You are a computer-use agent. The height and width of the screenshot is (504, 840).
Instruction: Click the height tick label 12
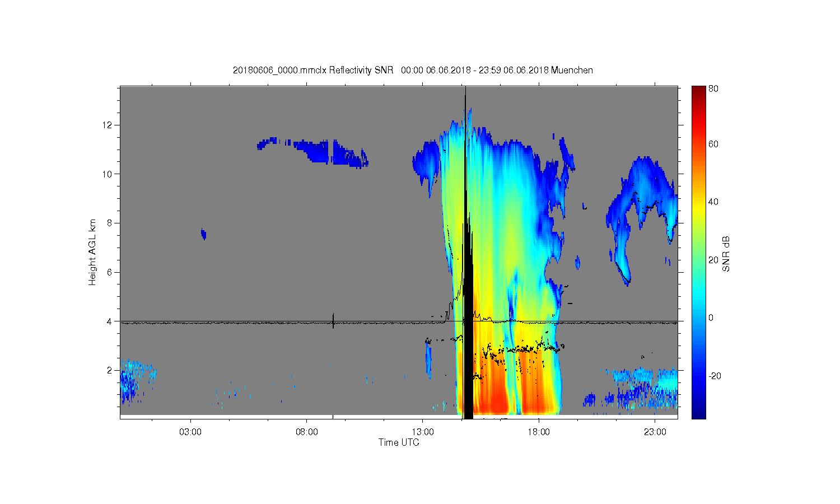pyautogui.click(x=108, y=124)
